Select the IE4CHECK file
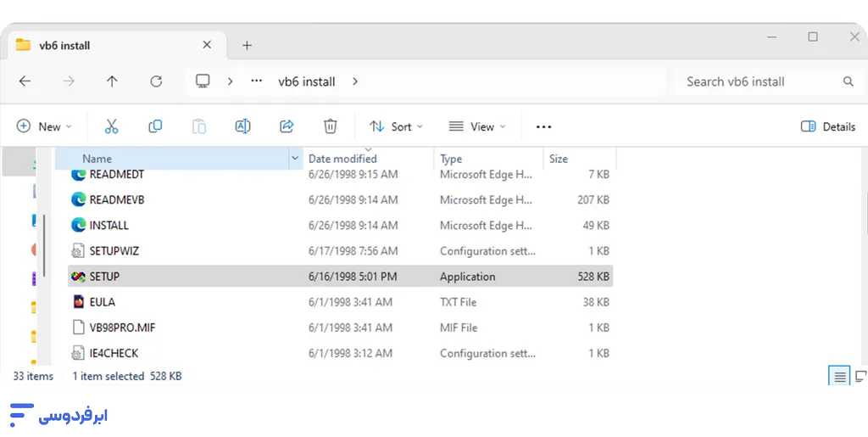This screenshot has height=437, width=868. click(341, 353)
